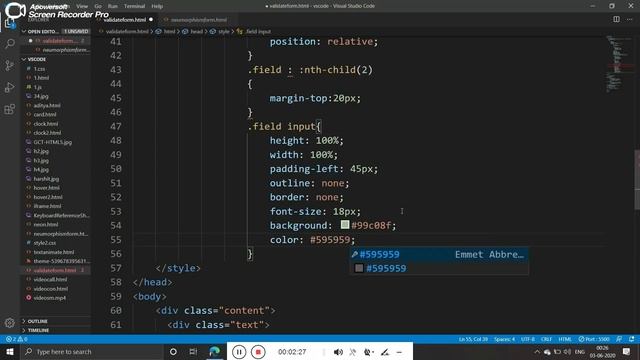Open the Terminal menu

pyautogui.click(x=134, y=6)
